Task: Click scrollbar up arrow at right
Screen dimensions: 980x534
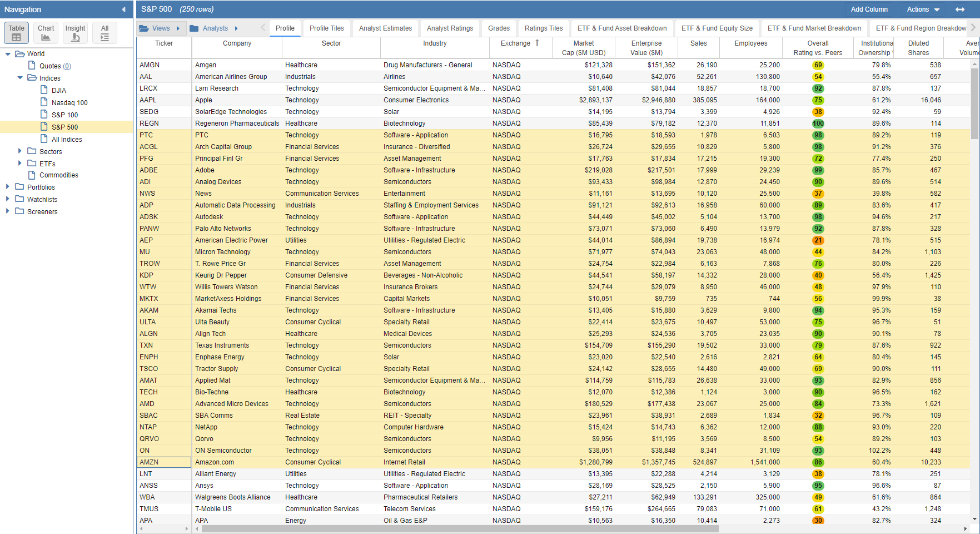Action: point(974,64)
